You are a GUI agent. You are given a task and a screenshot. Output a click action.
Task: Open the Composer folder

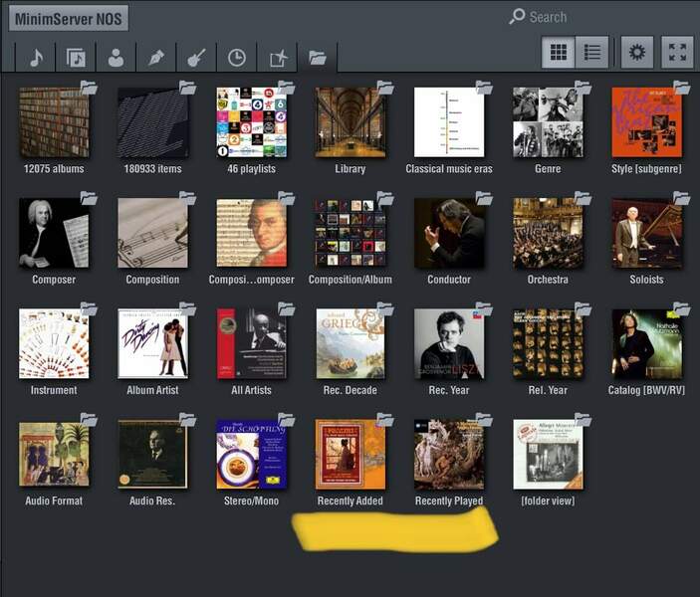pos(54,234)
